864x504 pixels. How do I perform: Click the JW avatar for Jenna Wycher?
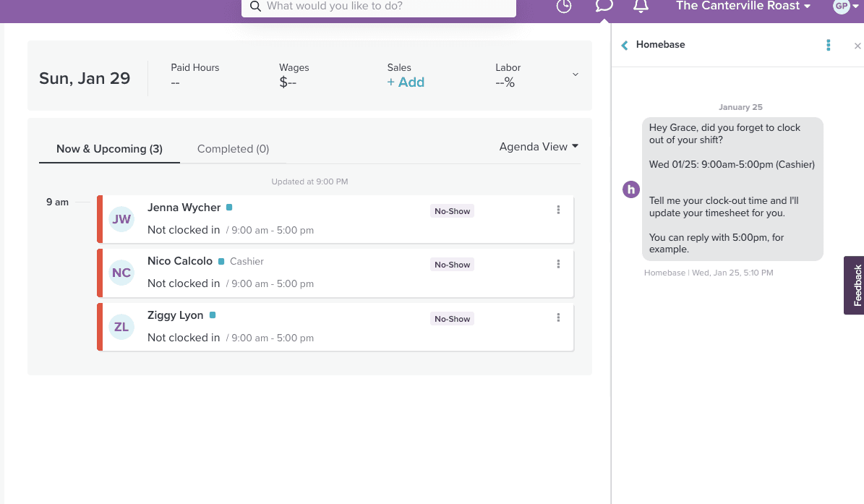point(121,219)
